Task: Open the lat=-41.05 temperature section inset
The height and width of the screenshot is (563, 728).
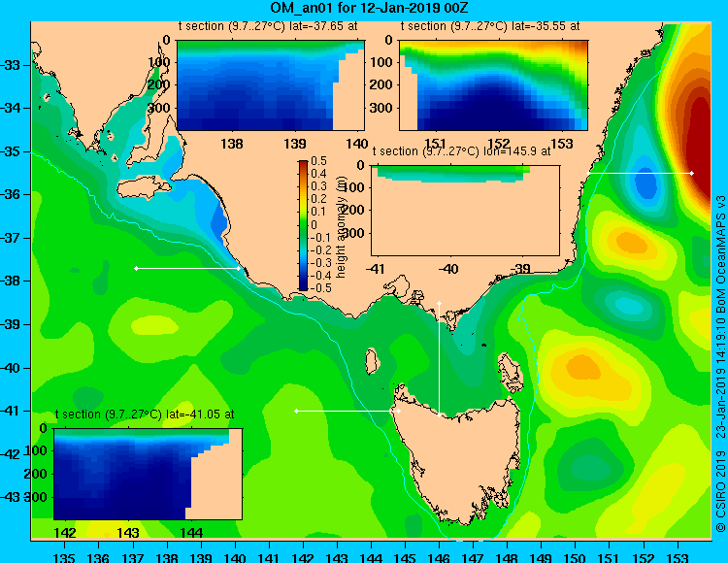Action: click(x=149, y=474)
